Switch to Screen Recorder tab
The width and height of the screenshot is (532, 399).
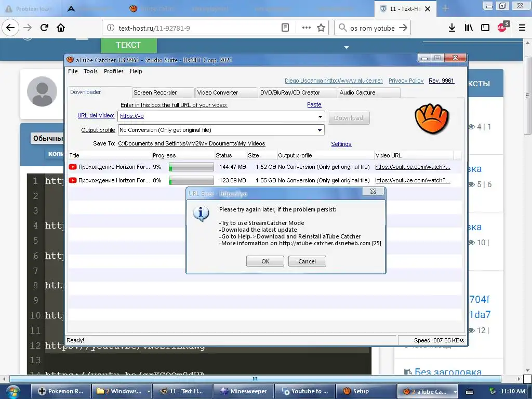pos(163,92)
